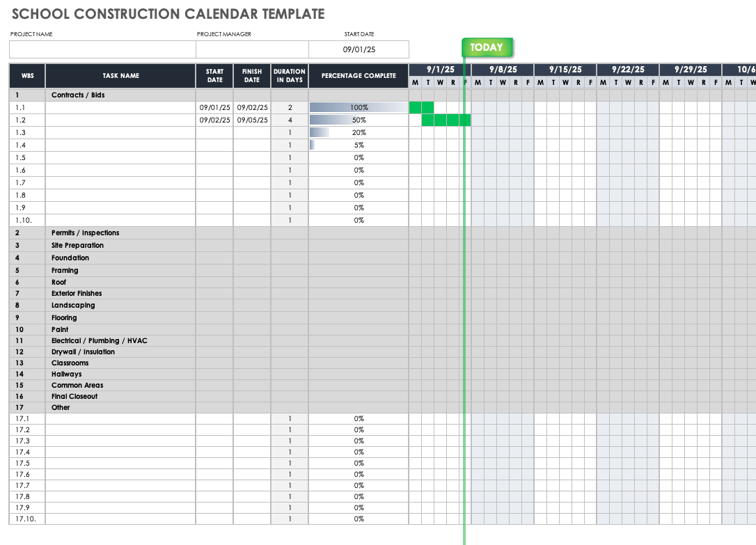The image size is (756, 545).
Task: Select the Percentage Complete column header
Action: pyautogui.click(x=358, y=76)
